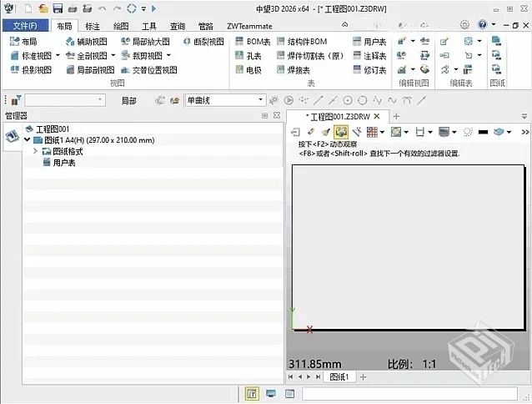Select the 布局 layout tool in ribbon
The image size is (532, 404).
23,42
